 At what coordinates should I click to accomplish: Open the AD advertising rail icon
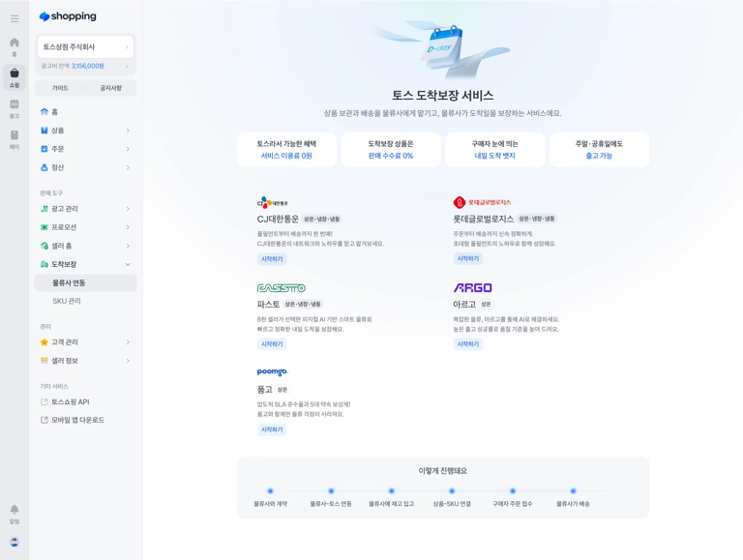15,108
